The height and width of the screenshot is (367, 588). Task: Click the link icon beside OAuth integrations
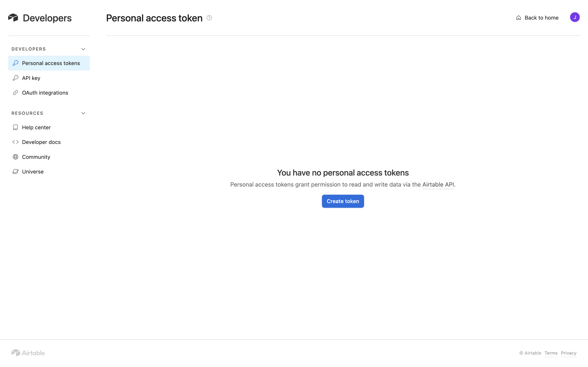(x=16, y=93)
